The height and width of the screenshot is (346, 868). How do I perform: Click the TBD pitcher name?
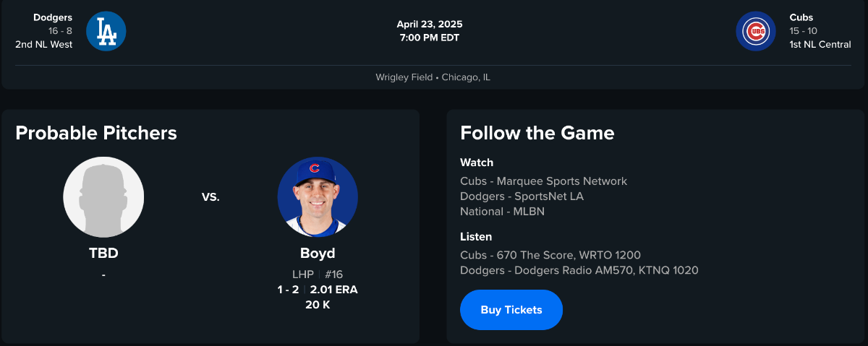click(x=103, y=254)
